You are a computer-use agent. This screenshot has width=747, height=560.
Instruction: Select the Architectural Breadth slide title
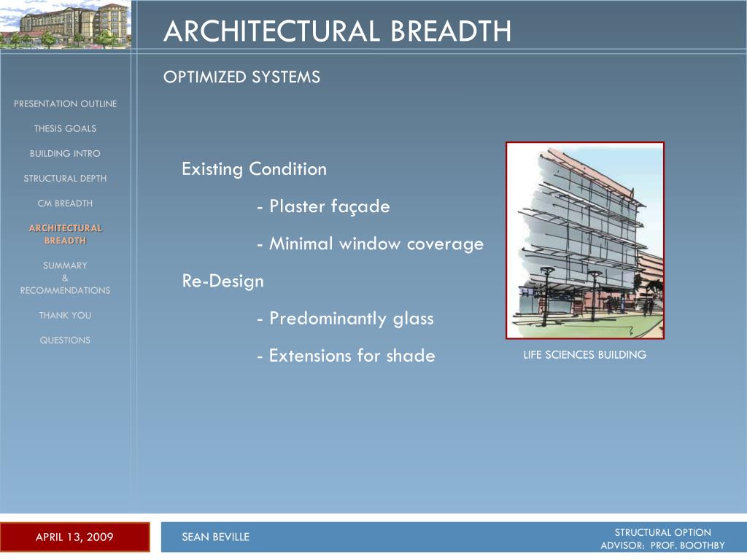tap(337, 31)
